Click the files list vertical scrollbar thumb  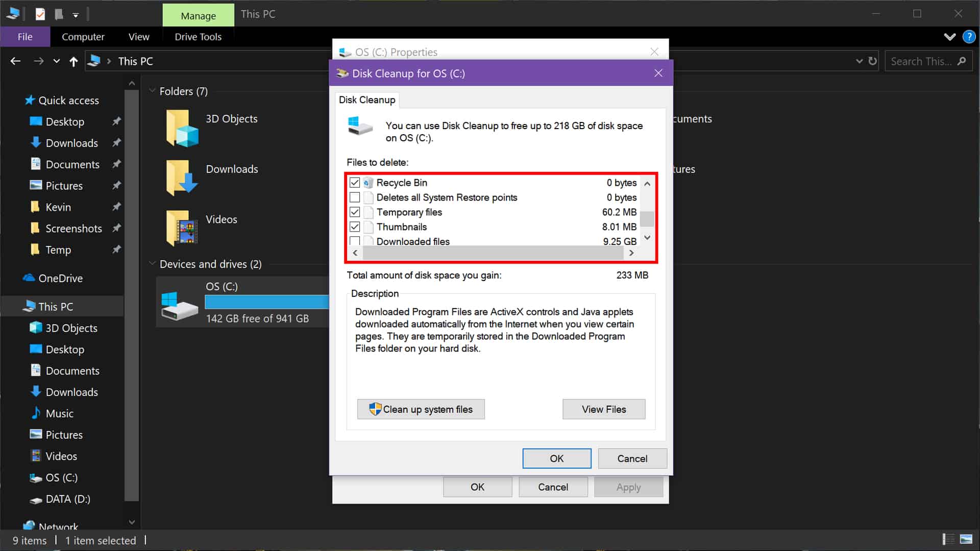(x=647, y=218)
